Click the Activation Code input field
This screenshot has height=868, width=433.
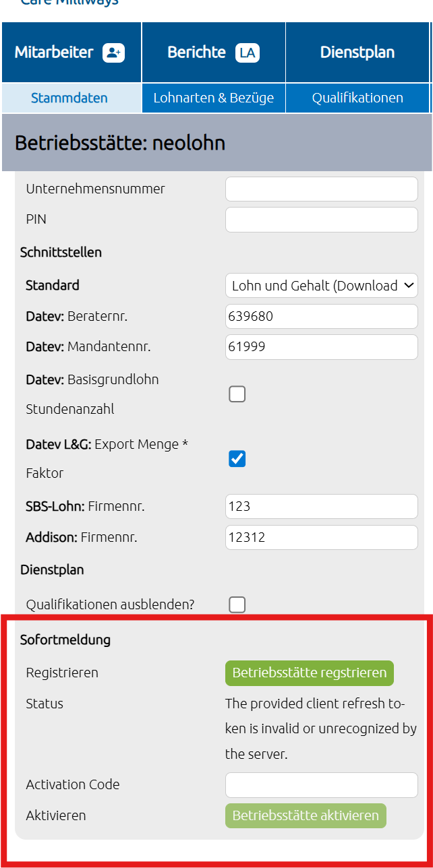pyautogui.click(x=322, y=785)
